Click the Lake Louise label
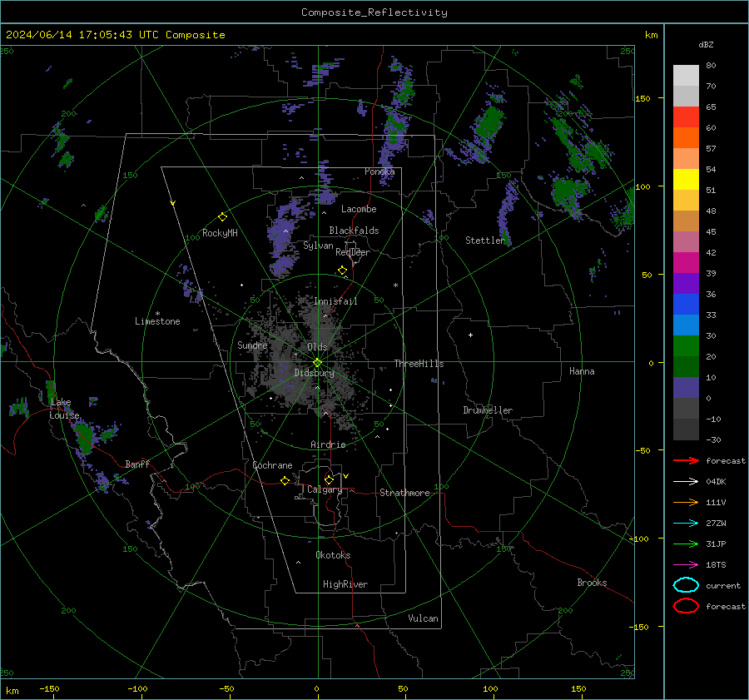 (64, 409)
